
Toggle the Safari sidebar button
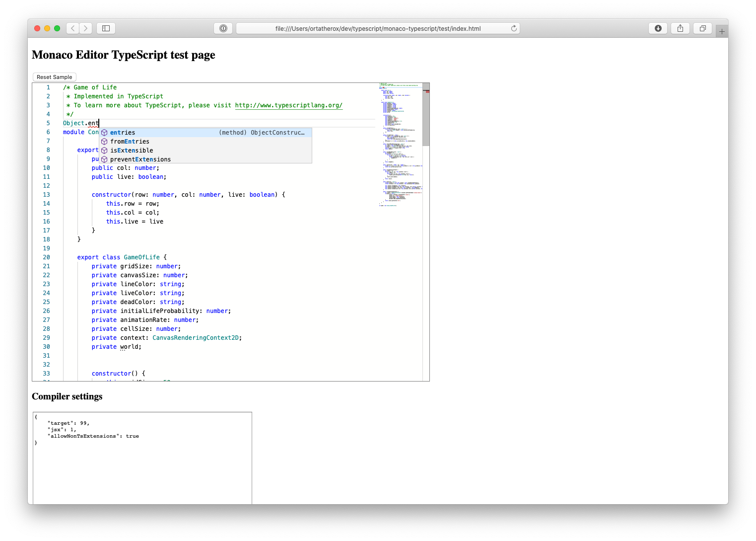pos(106,28)
